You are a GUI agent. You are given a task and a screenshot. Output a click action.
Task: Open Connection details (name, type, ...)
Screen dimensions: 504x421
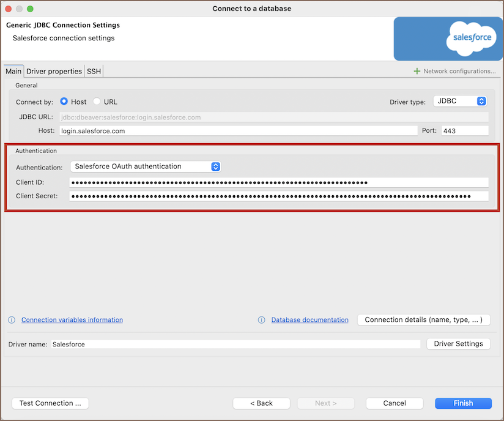pos(423,320)
